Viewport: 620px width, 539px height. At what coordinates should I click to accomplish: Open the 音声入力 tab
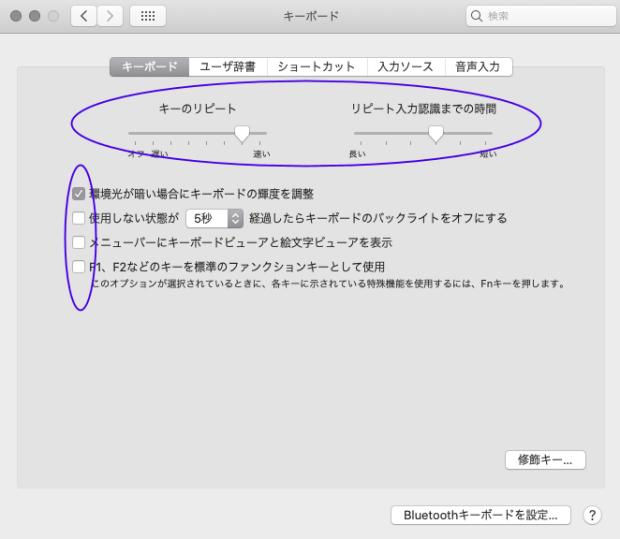[x=477, y=67]
